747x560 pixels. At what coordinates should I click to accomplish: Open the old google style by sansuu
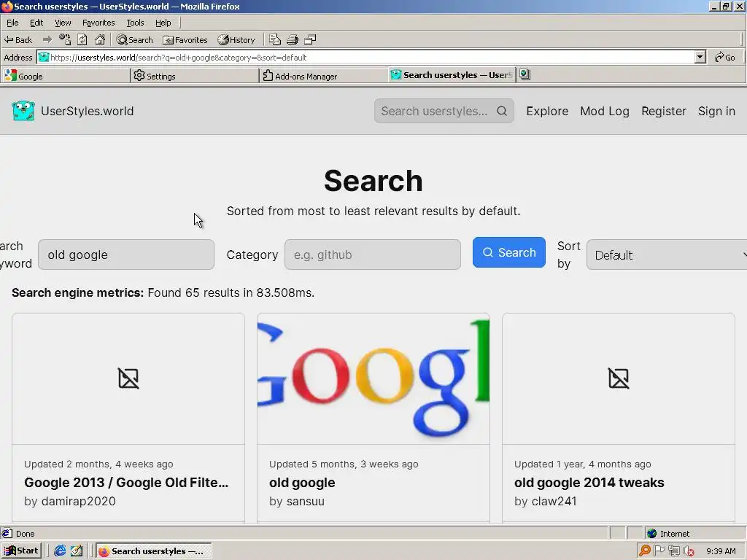coord(302,483)
